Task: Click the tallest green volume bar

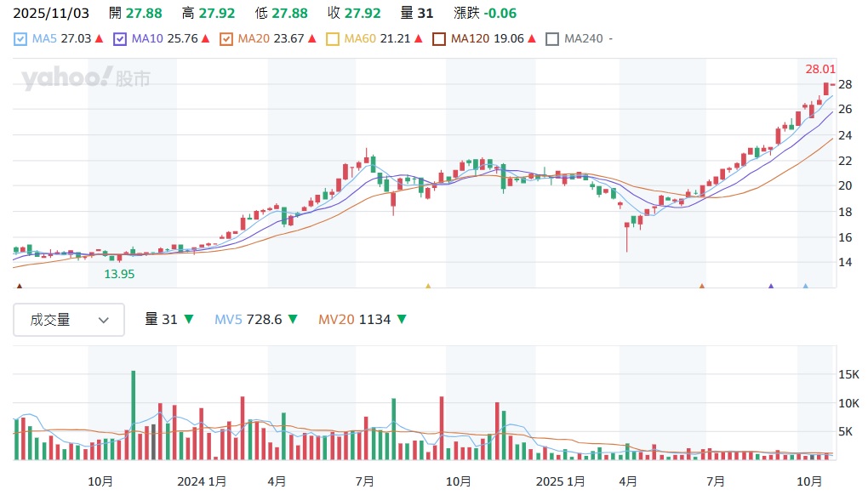Action: pos(133,415)
